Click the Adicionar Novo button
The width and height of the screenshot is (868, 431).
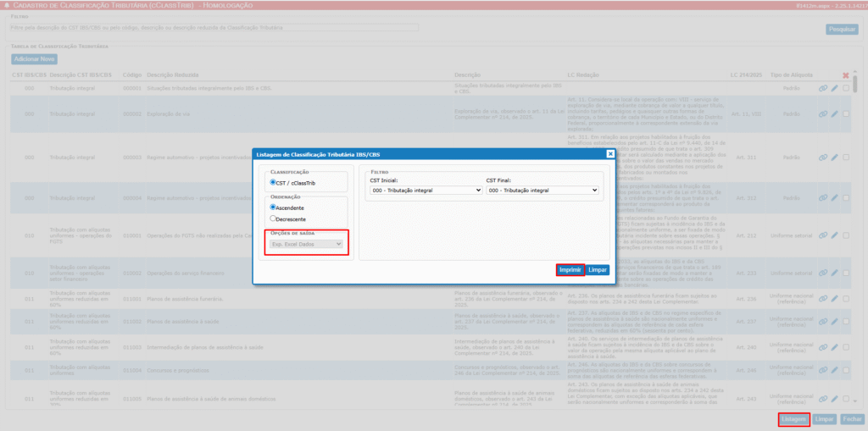[35, 59]
